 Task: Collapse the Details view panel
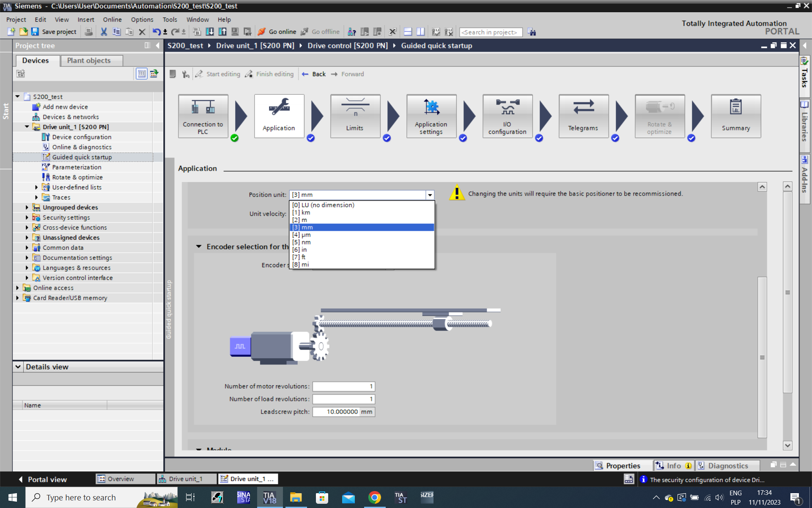click(x=18, y=367)
